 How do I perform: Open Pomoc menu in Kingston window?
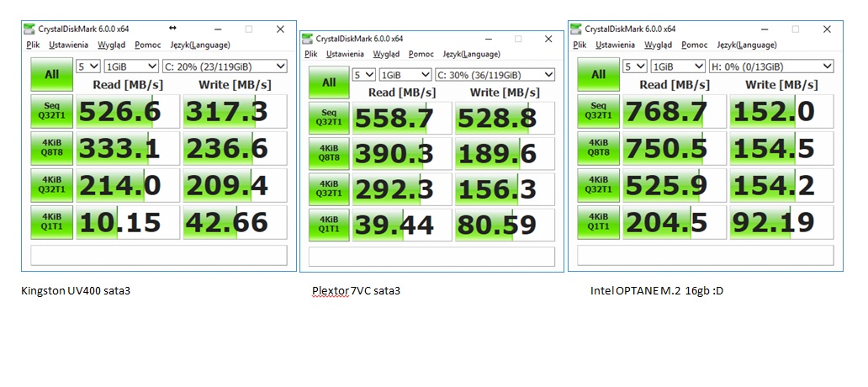click(147, 45)
